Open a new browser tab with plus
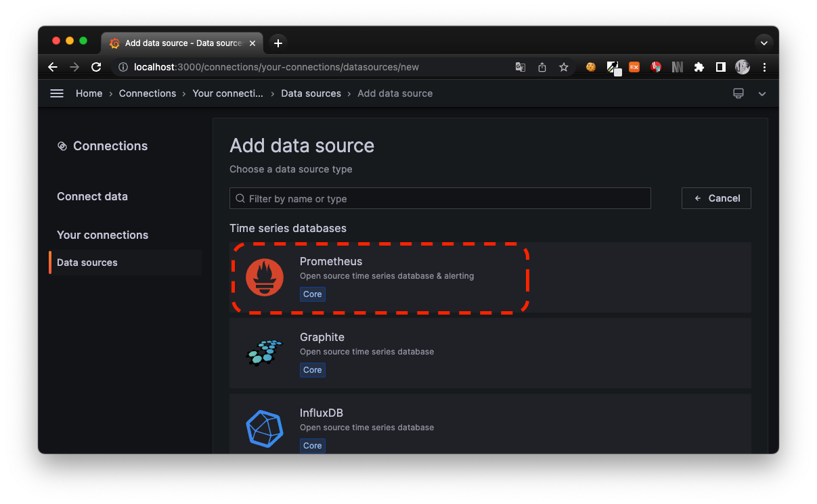Viewport: 817px width, 504px height. point(278,43)
